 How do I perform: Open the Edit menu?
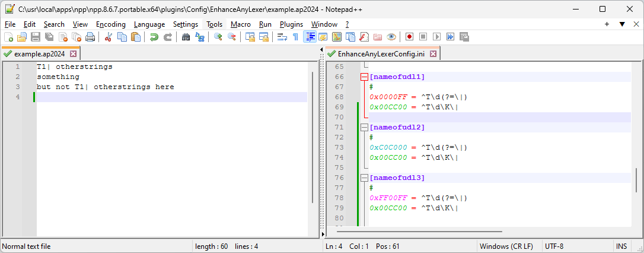pos(30,24)
